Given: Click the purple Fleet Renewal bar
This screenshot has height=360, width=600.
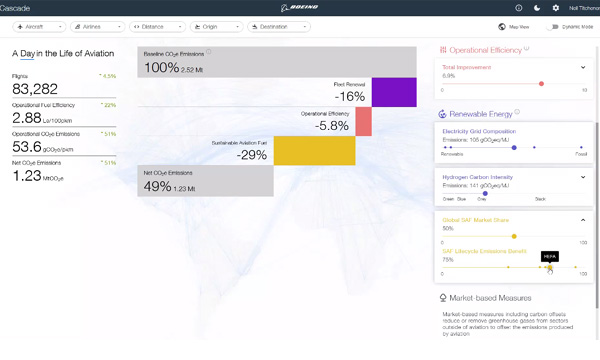Looking at the screenshot, I should tap(394, 92).
